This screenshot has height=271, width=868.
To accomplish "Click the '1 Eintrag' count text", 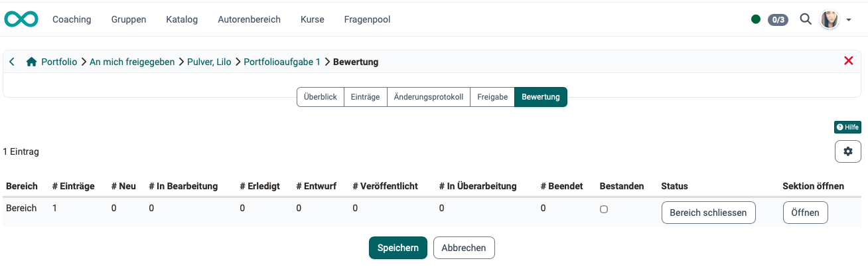I will tap(21, 151).
